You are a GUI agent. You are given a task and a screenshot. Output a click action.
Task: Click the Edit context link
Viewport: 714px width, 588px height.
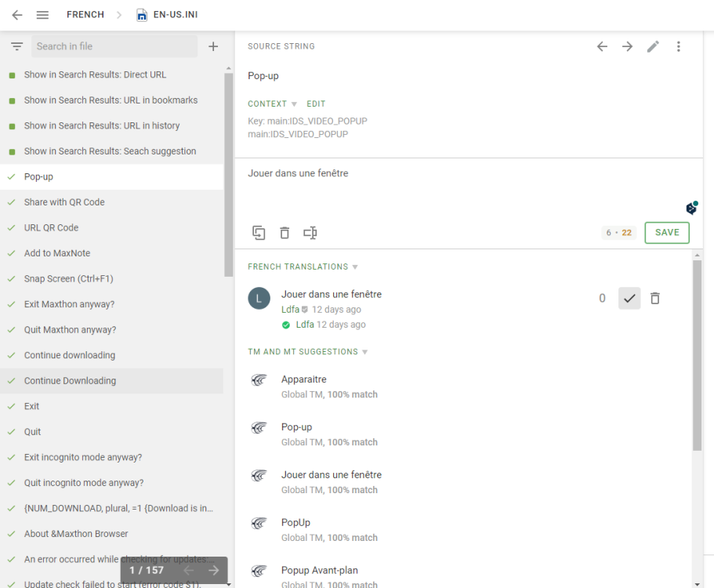pyautogui.click(x=316, y=103)
